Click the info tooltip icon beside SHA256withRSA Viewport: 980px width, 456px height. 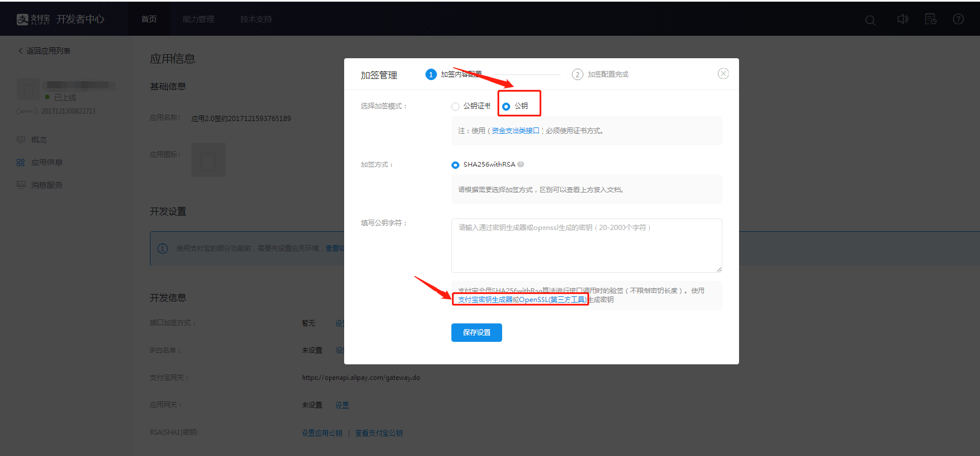point(521,164)
